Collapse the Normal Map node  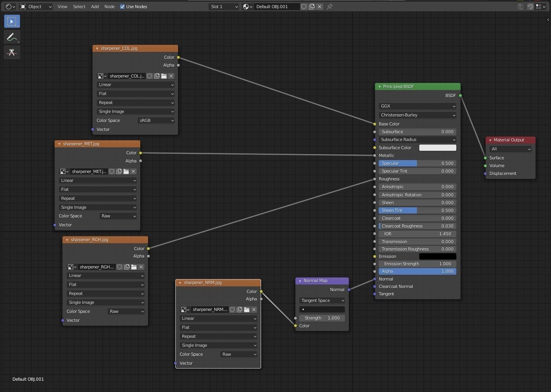(x=300, y=281)
